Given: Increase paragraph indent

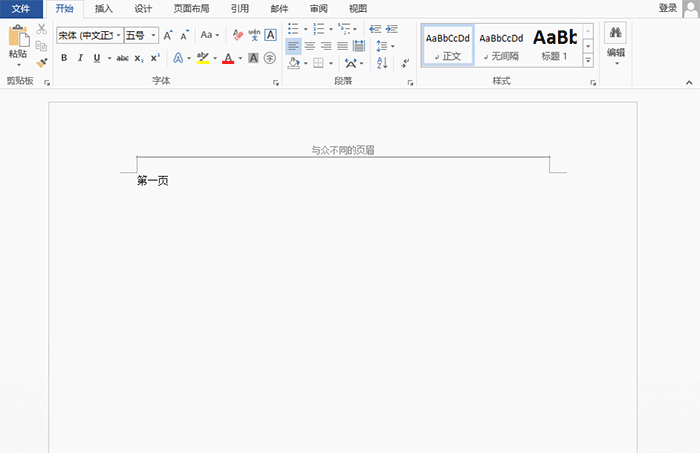Looking at the screenshot, I should click(x=392, y=29).
